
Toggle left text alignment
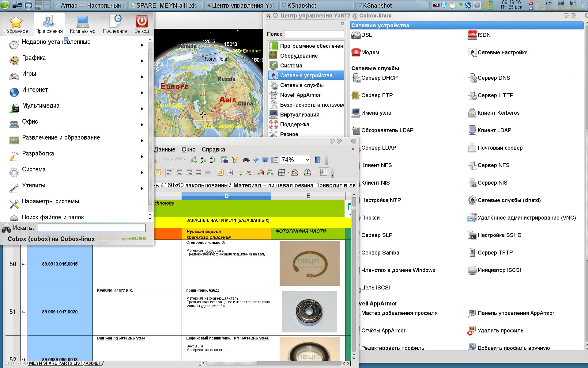[x=169, y=173]
